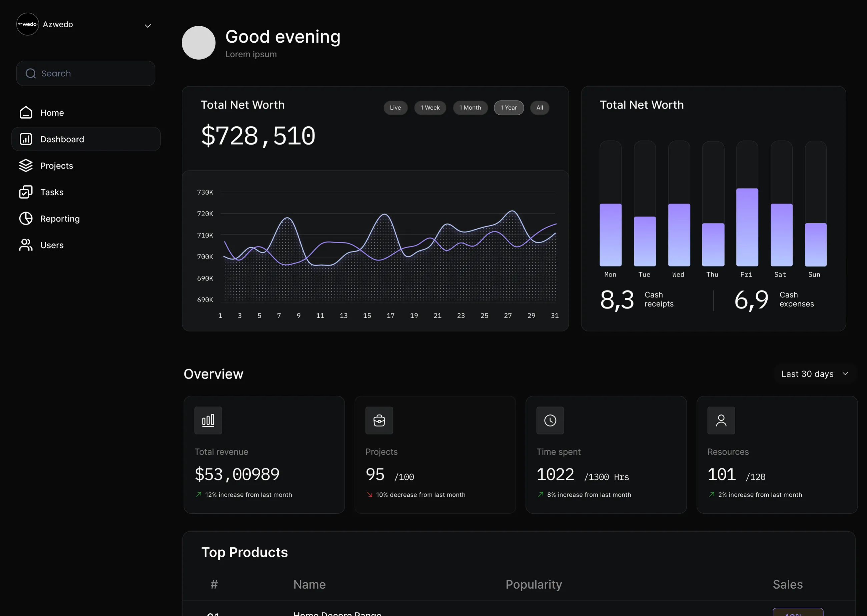The image size is (867, 616).
Task: Select the Users icon in the sidebar
Action: click(25, 245)
